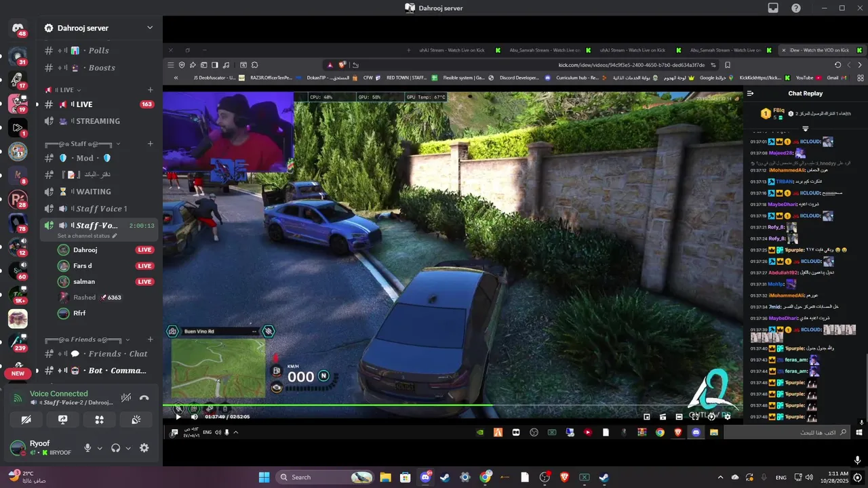Click Set a channel status link
Image resolution: width=868 pixels, height=488 pixels.
pos(87,236)
